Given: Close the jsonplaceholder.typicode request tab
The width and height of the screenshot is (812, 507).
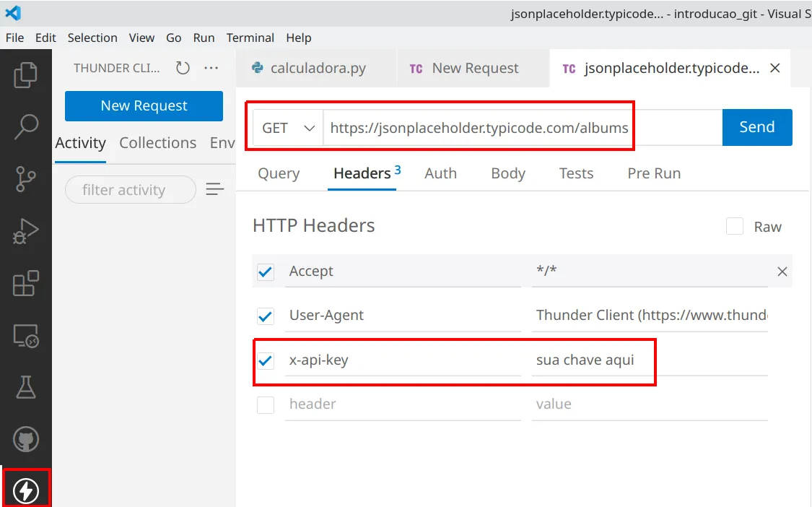Looking at the screenshot, I should point(774,68).
